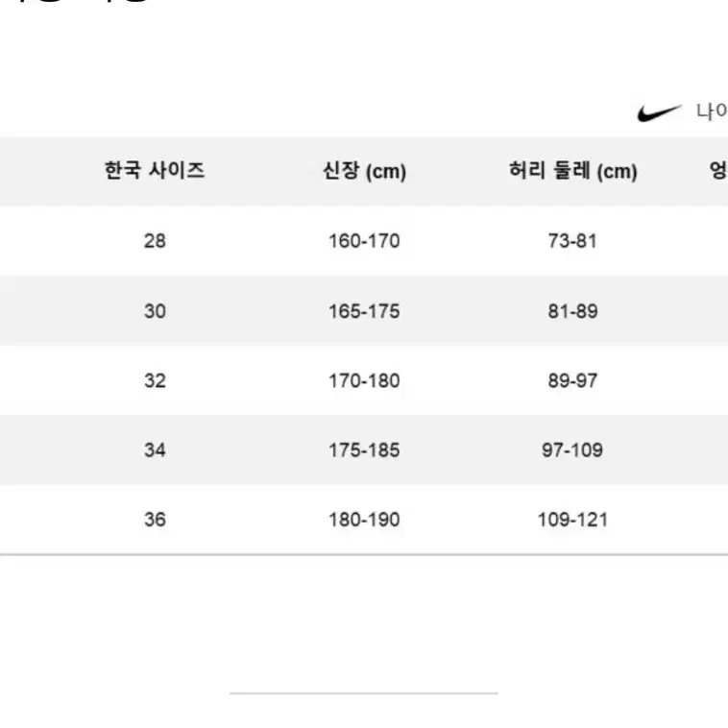Select size 34 in the table

(x=155, y=449)
